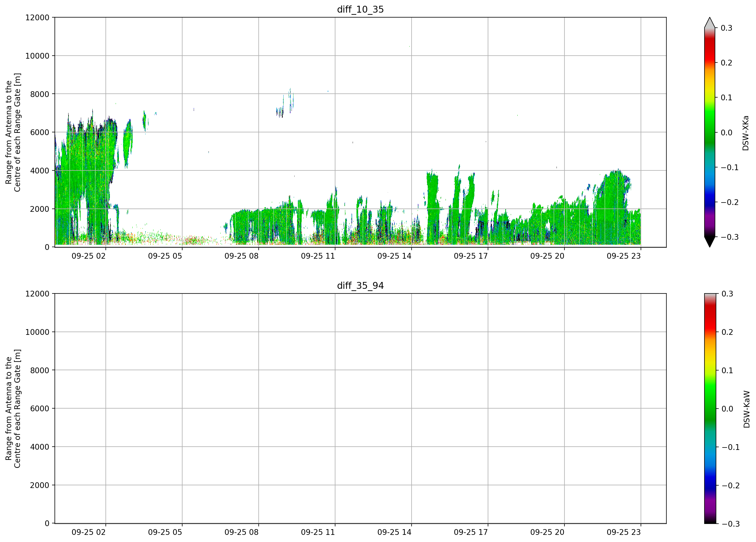Click the −0.2 tick on top colorbar
Viewport: 756px width, 542px height.
729,202
